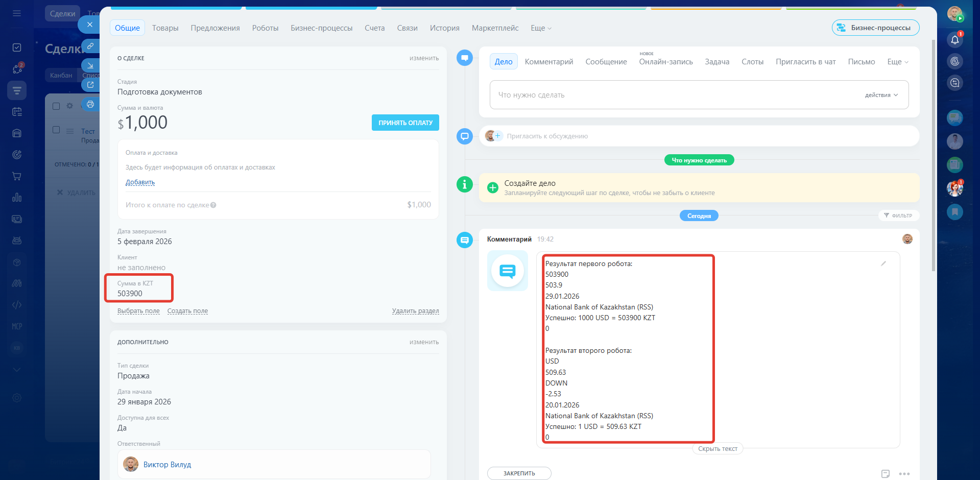
Task: Open the hamburger main menu
Action: pyautogui.click(x=17, y=13)
